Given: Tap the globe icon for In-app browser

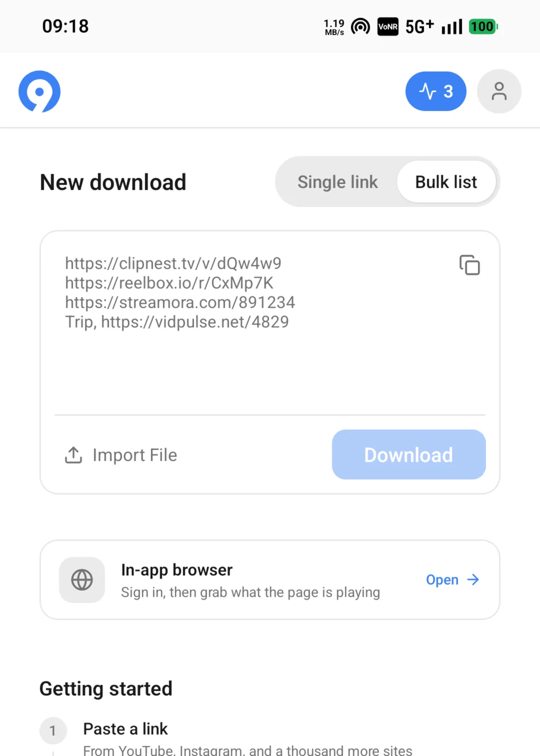Looking at the screenshot, I should pyautogui.click(x=82, y=580).
